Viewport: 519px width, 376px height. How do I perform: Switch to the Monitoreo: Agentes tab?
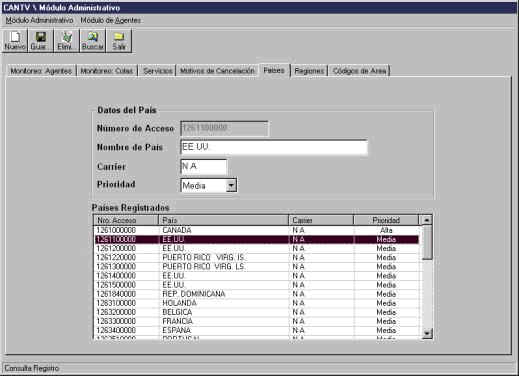(41, 71)
